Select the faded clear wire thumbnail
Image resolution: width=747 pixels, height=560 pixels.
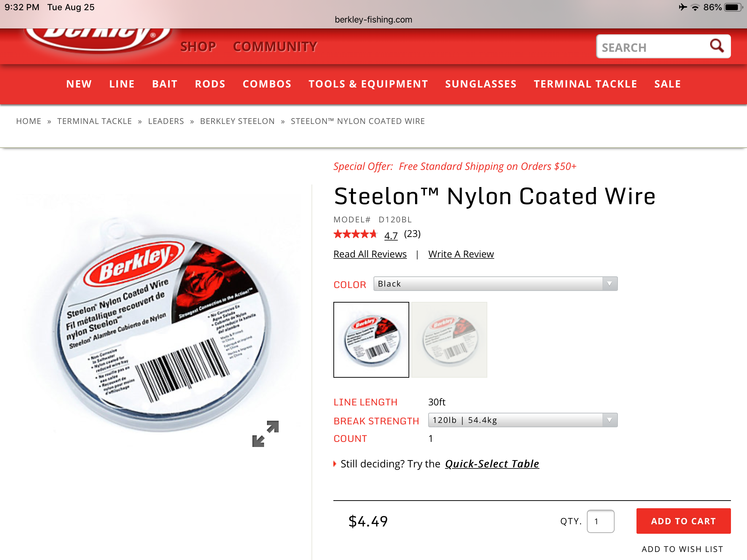pos(449,340)
